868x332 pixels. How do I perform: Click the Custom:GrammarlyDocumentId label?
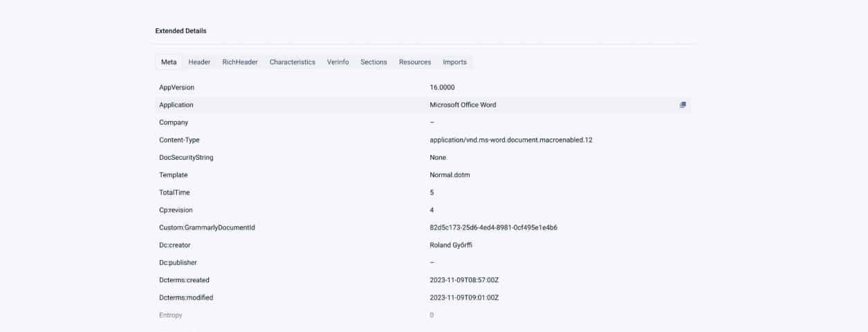click(x=207, y=228)
